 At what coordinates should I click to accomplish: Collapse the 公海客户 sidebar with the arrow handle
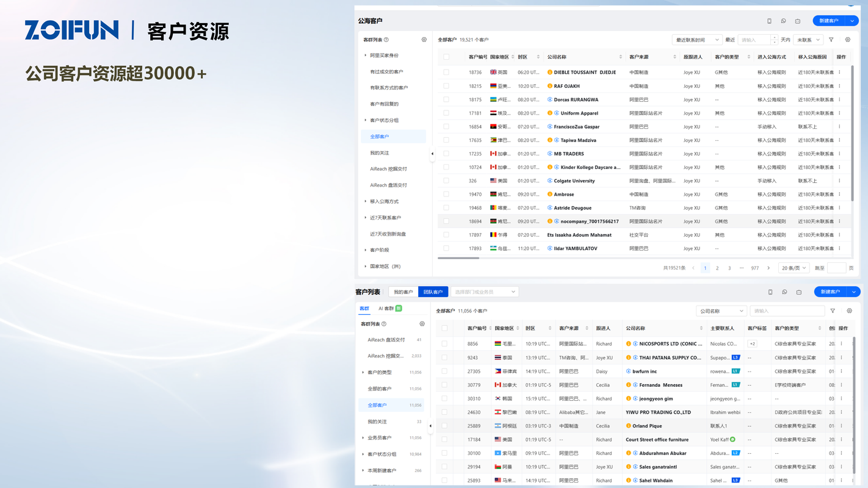(432, 154)
